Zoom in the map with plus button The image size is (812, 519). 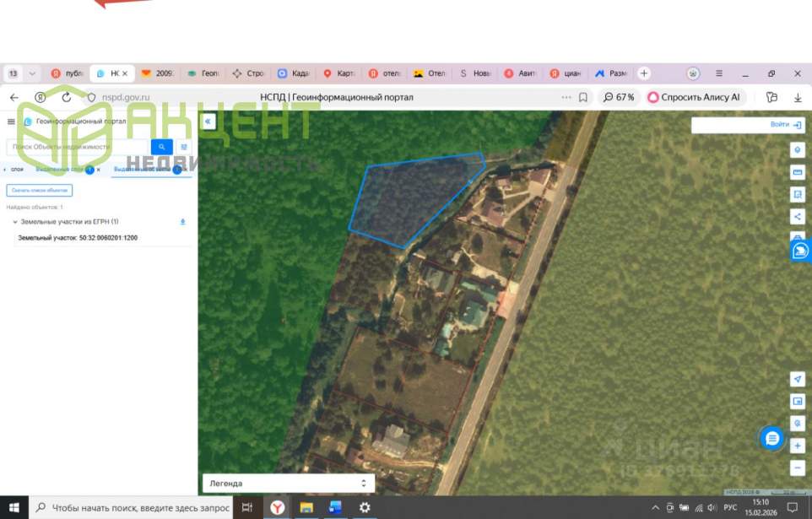point(797,445)
